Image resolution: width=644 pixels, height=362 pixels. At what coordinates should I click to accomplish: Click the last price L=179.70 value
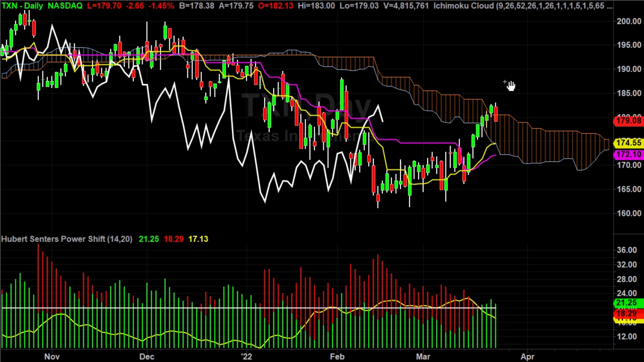pyautogui.click(x=104, y=6)
